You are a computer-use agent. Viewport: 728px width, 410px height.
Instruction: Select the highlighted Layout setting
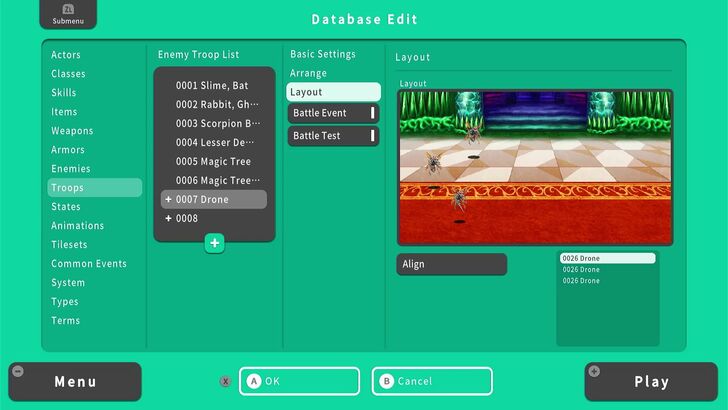tap(333, 92)
